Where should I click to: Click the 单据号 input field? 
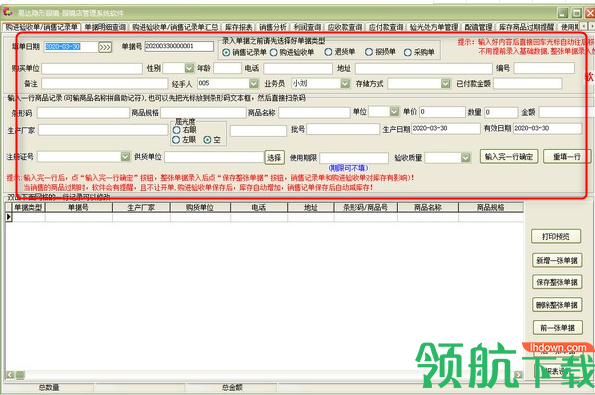pyautogui.click(x=179, y=46)
